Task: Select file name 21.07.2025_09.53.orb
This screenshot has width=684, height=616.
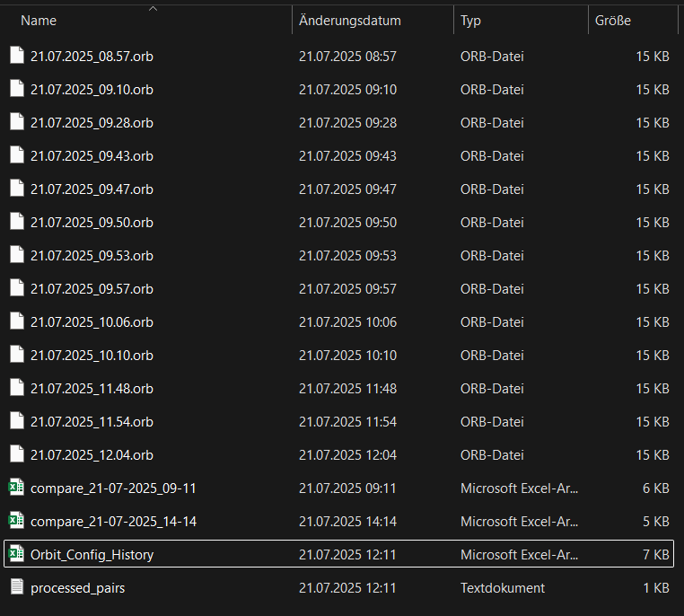Action: coord(92,255)
